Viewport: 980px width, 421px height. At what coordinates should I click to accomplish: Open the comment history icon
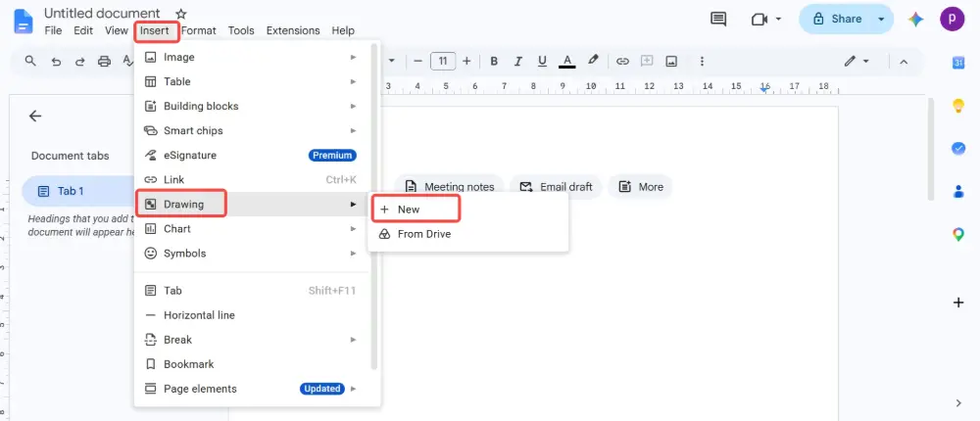(x=718, y=20)
